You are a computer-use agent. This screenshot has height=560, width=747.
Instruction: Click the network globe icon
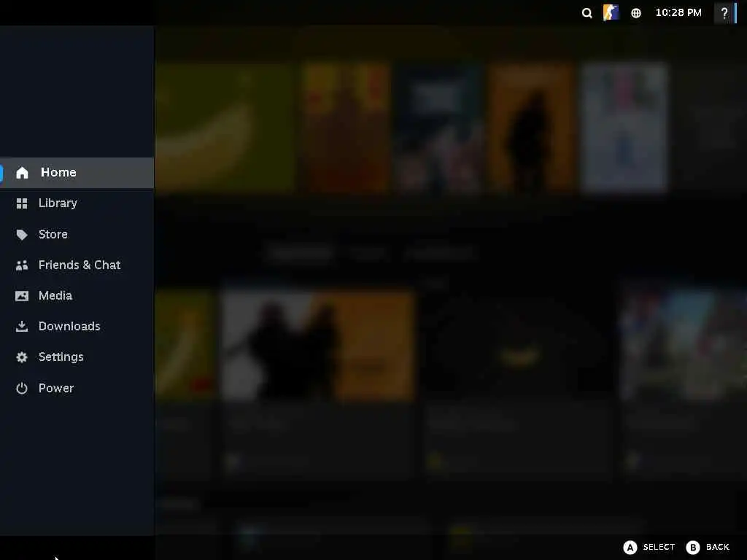coord(636,13)
